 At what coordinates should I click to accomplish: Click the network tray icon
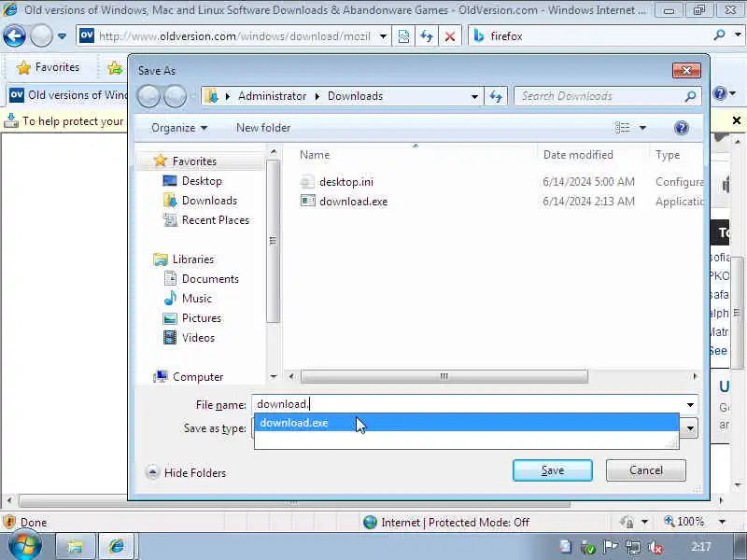[633, 548]
